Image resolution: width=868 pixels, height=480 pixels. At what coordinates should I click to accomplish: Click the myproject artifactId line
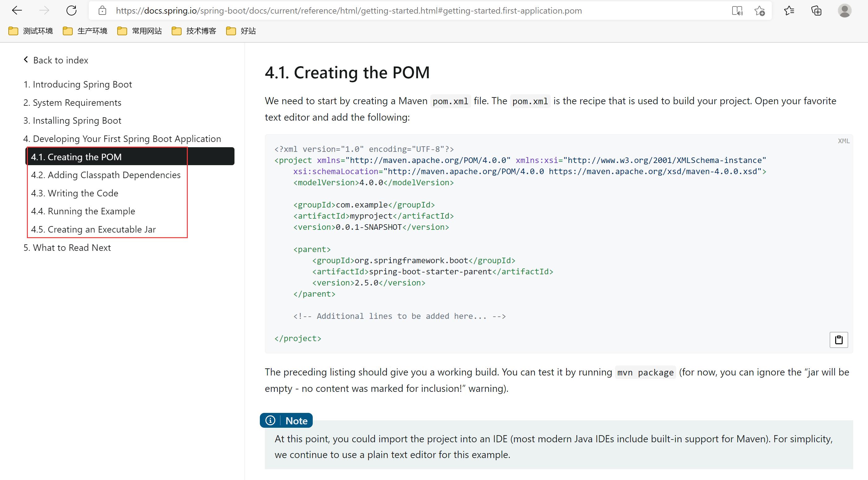[373, 216]
